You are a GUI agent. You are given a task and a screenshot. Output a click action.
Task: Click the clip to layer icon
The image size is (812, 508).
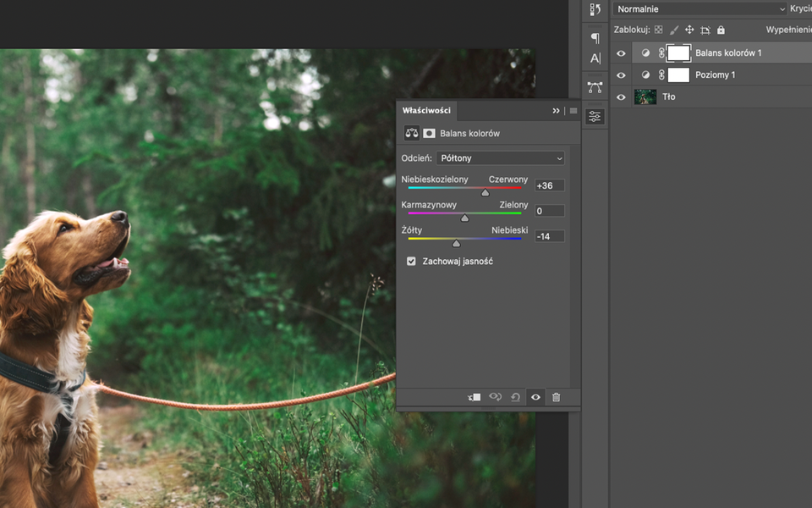(475, 397)
